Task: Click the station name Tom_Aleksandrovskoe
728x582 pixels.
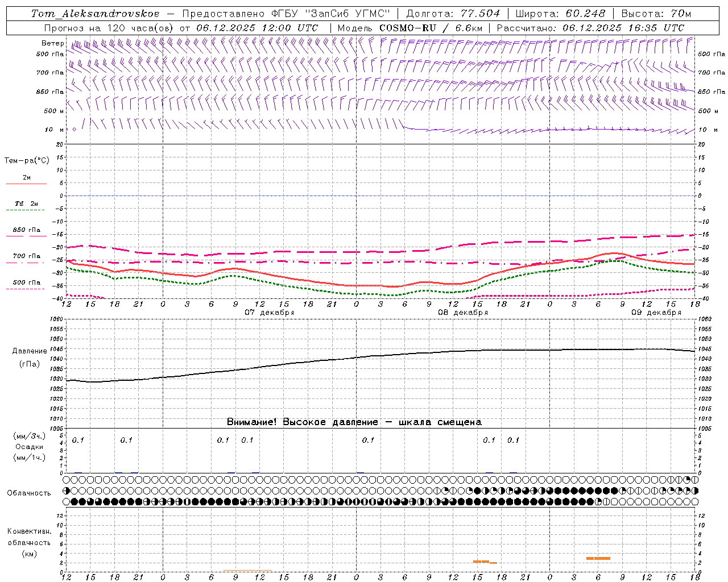Action: [x=96, y=14]
